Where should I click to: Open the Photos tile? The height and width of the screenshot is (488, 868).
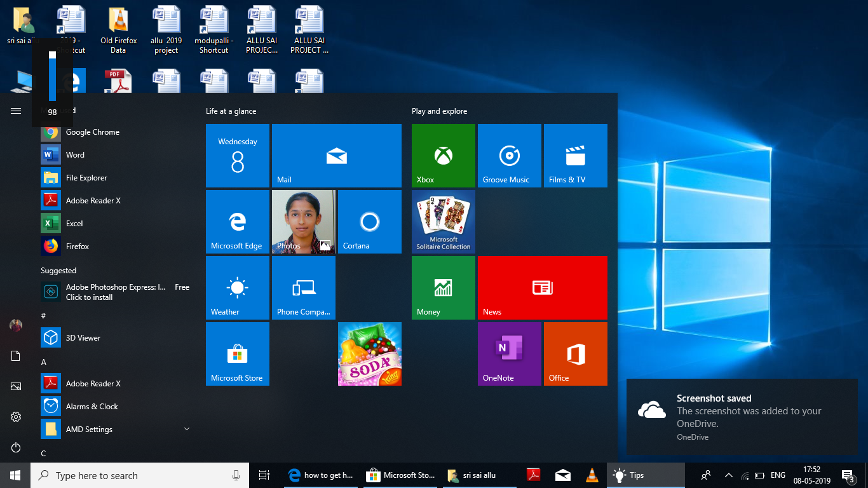[304, 222]
